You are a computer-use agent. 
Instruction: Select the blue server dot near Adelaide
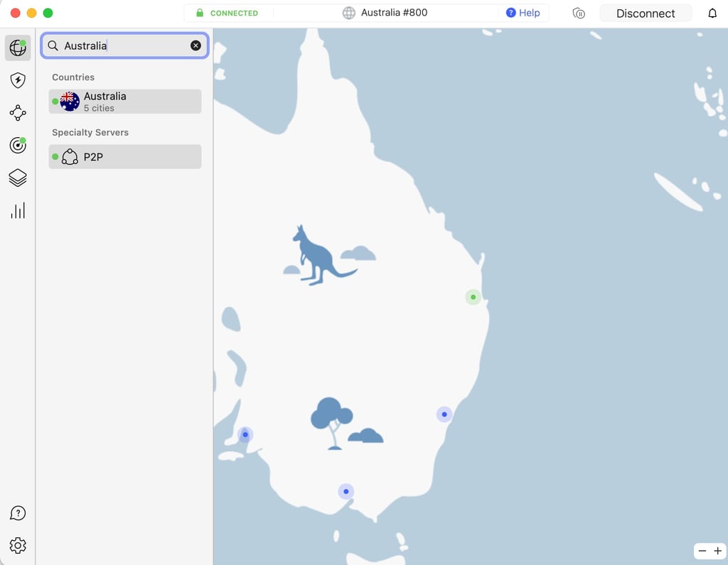pyautogui.click(x=245, y=434)
